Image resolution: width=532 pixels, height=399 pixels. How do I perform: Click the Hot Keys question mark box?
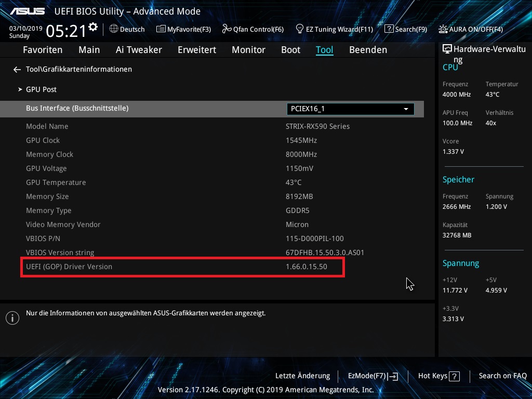coord(454,376)
